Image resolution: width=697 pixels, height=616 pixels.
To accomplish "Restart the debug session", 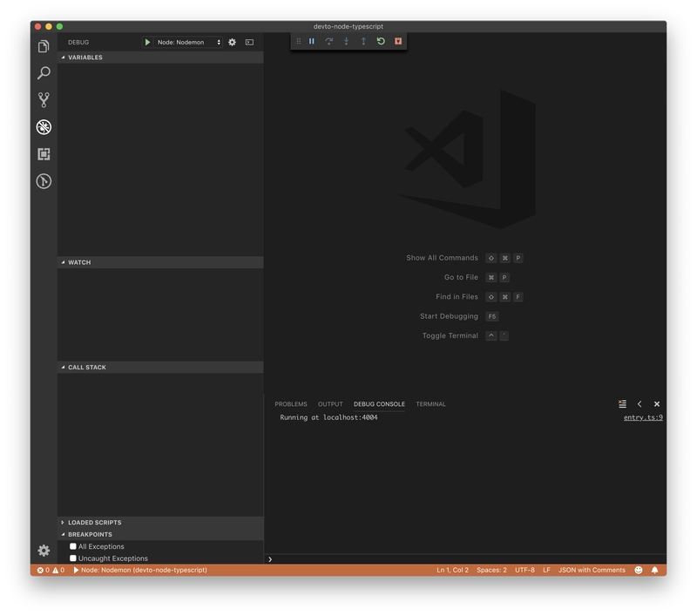I will [381, 41].
